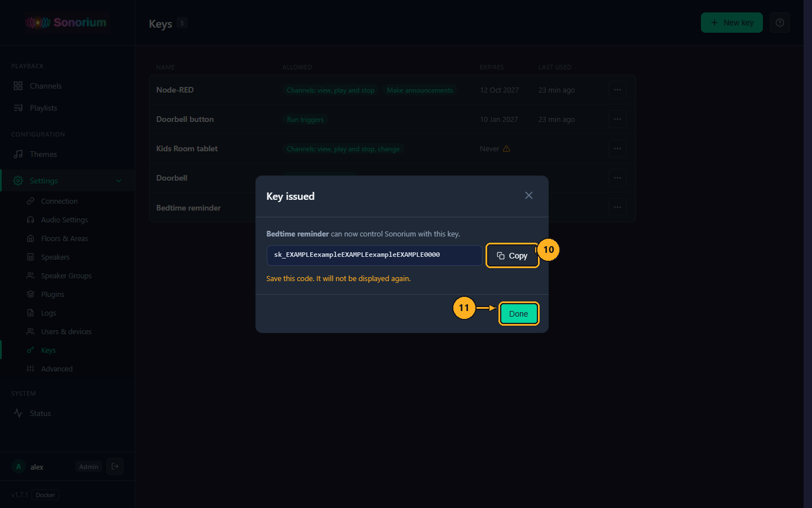Select the generated key text field

click(x=374, y=255)
